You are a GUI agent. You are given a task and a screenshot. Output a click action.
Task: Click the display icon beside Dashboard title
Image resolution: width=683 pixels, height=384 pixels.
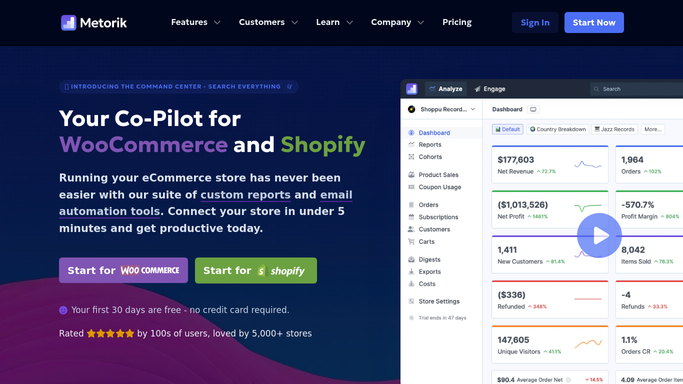[x=533, y=109]
